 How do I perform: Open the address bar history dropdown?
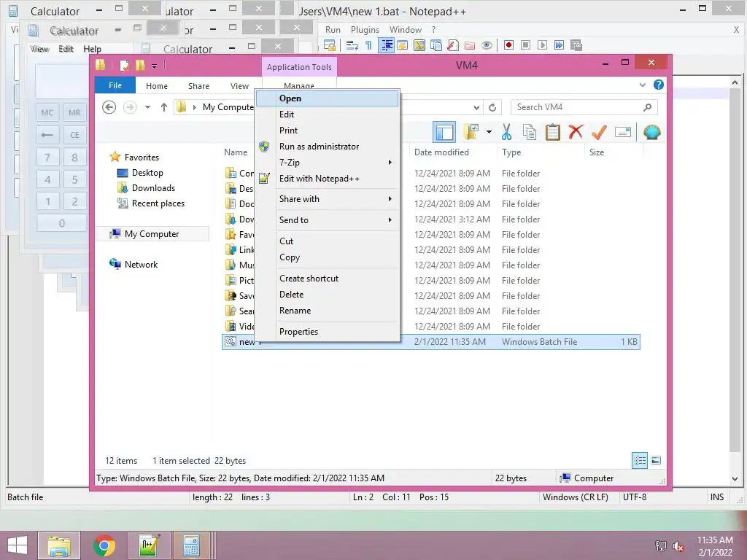476,108
